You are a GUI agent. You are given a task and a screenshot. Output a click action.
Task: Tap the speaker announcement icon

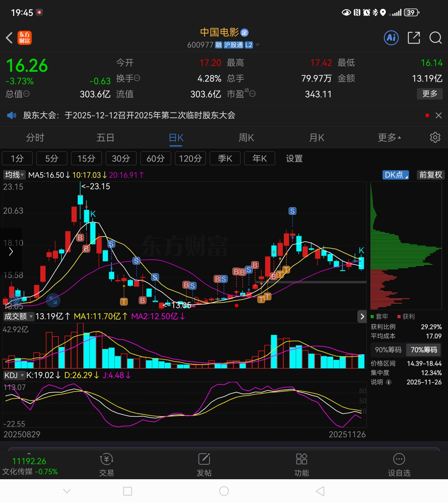(x=12, y=116)
